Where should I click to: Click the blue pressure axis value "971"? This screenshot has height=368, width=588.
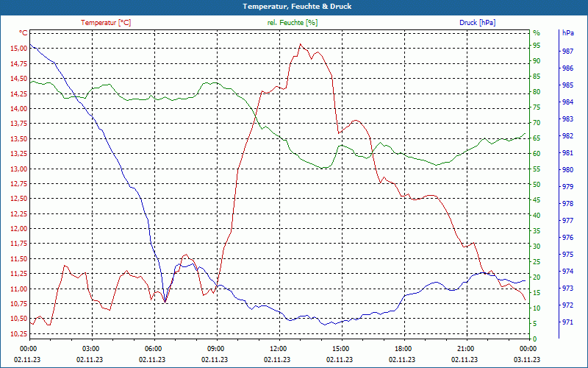coord(567,322)
